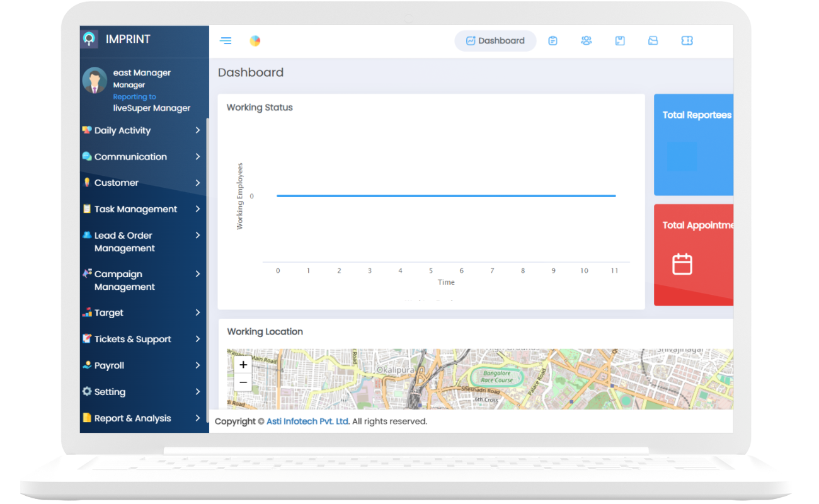Expand Task Management chevron
819x504 pixels.
pos(198,209)
